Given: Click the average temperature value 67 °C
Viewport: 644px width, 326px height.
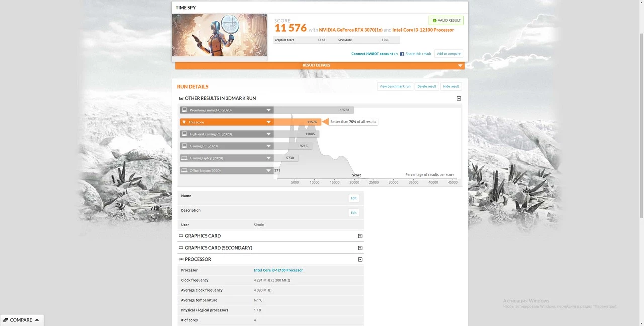Looking at the screenshot, I should 258,300.
